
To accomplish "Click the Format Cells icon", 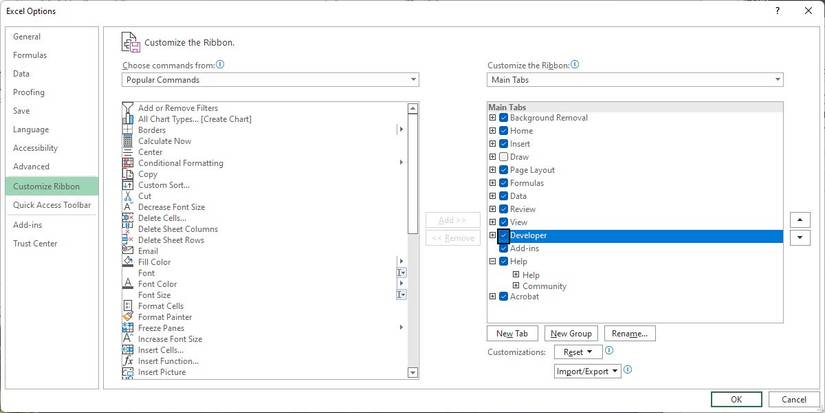I will pos(128,306).
